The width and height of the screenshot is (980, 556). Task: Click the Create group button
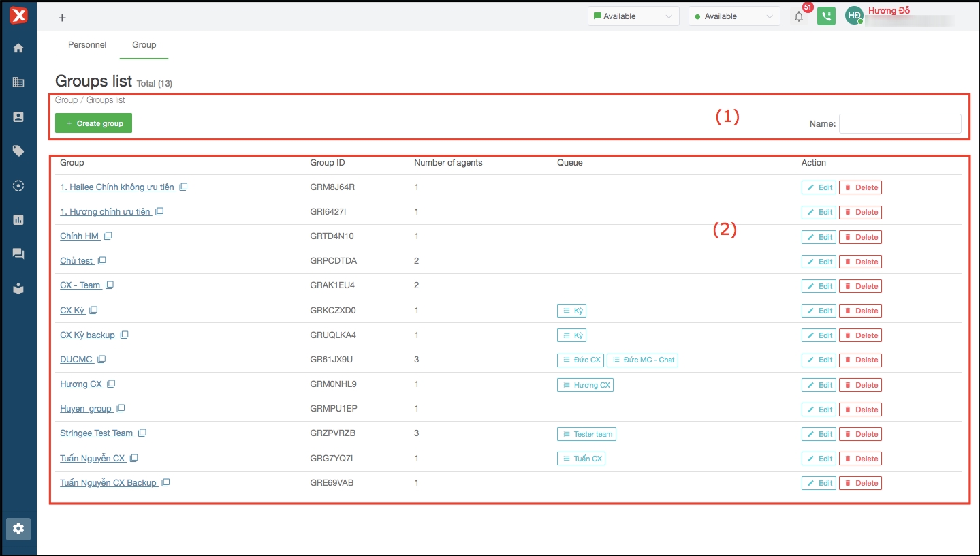(94, 123)
